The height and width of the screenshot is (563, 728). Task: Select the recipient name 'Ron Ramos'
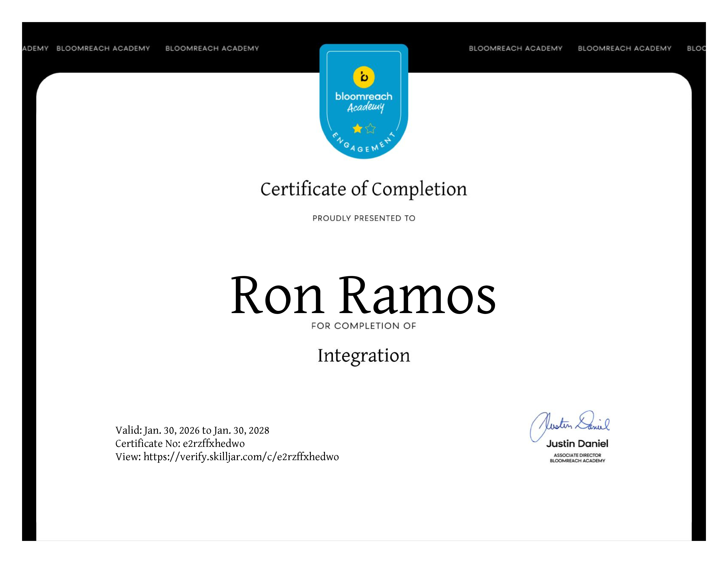pos(363,295)
